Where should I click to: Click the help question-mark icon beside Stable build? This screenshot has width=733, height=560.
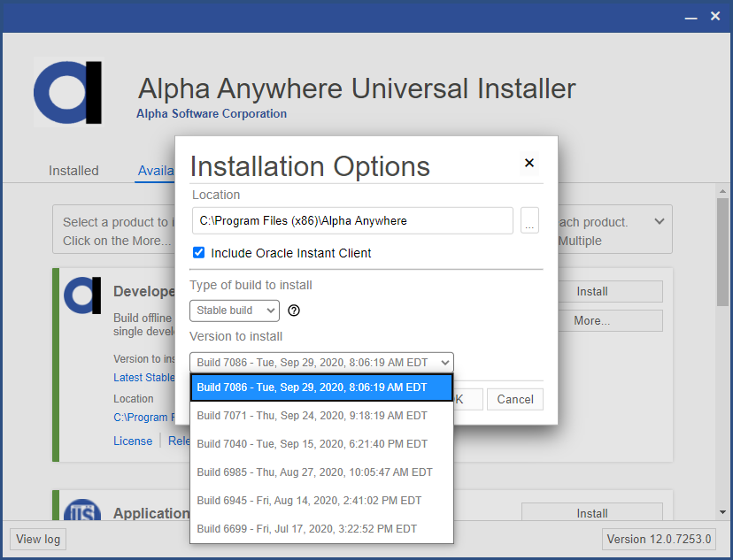point(294,311)
